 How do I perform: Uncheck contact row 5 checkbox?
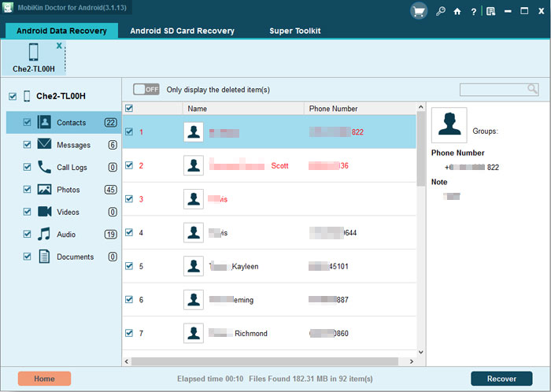pyautogui.click(x=129, y=266)
